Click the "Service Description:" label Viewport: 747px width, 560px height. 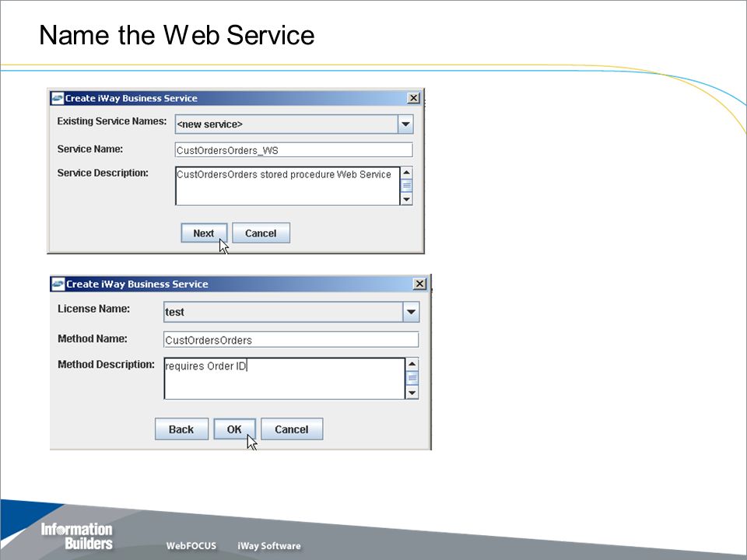click(103, 173)
